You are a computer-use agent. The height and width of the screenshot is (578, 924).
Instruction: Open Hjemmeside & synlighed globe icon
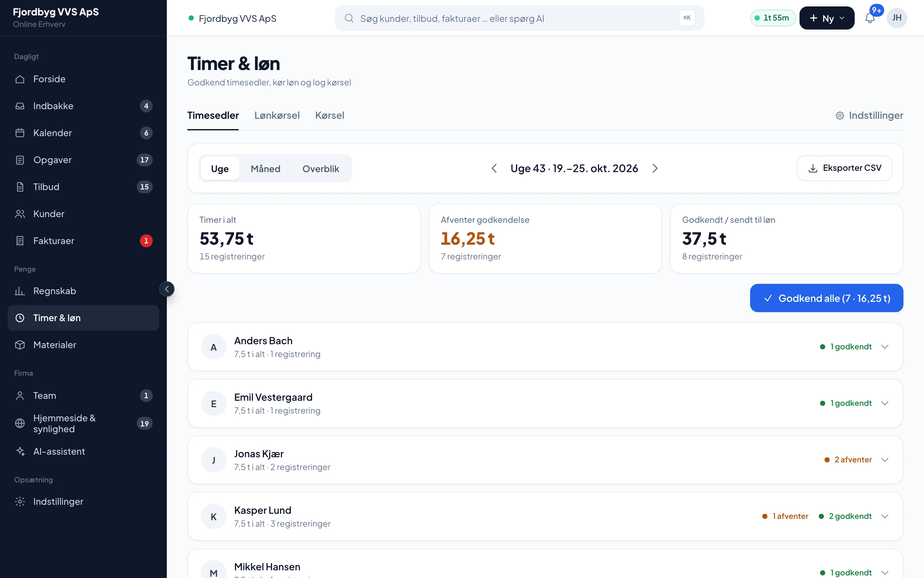pyautogui.click(x=20, y=424)
